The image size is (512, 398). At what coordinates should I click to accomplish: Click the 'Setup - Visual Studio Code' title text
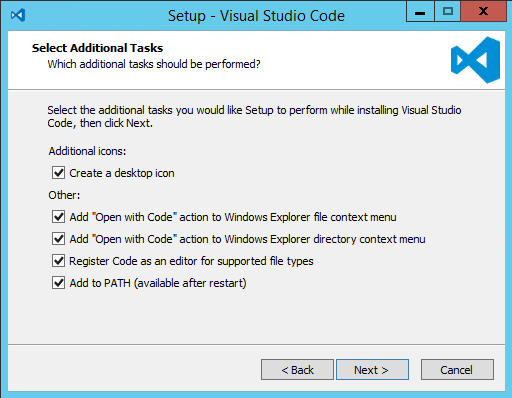[256, 16]
